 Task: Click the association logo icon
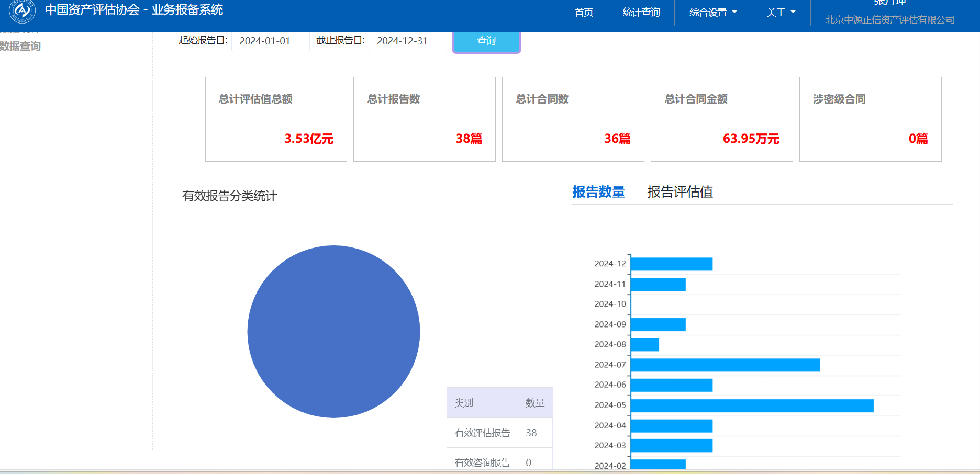pos(22,11)
